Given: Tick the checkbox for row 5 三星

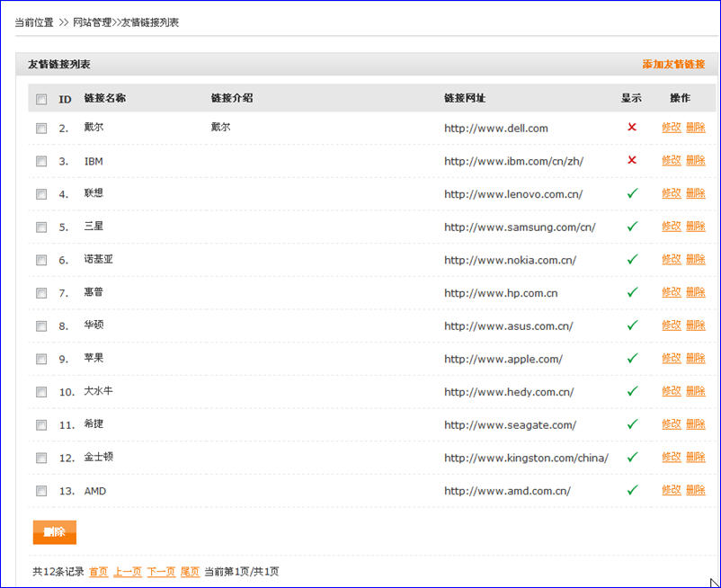Looking at the screenshot, I should [41, 227].
